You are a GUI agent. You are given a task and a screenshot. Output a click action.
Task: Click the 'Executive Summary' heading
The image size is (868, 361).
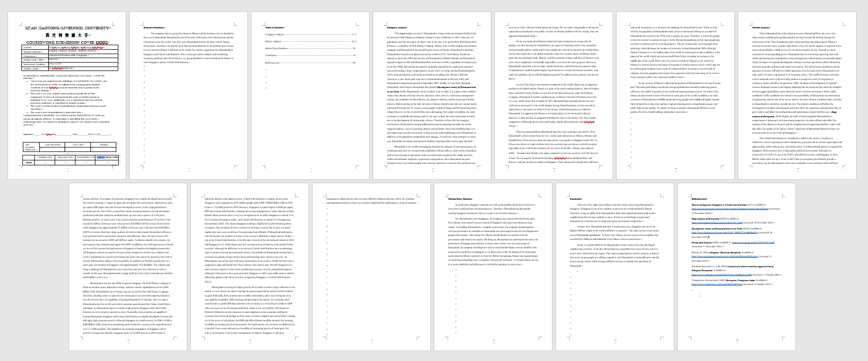(x=154, y=27)
